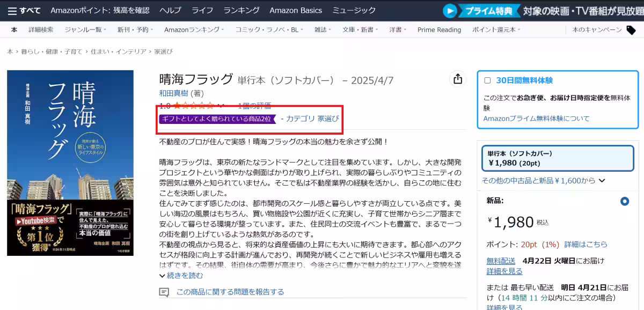This screenshot has height=310, width=644.
Task: Tick the 30日間無料体験 checkbox
Action: (x=487, y=80)
